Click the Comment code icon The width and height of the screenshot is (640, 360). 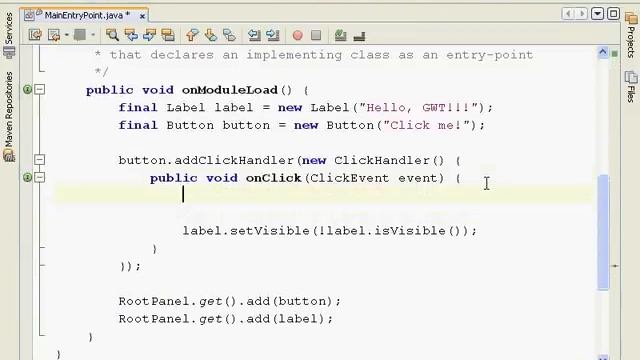(340, 35)
